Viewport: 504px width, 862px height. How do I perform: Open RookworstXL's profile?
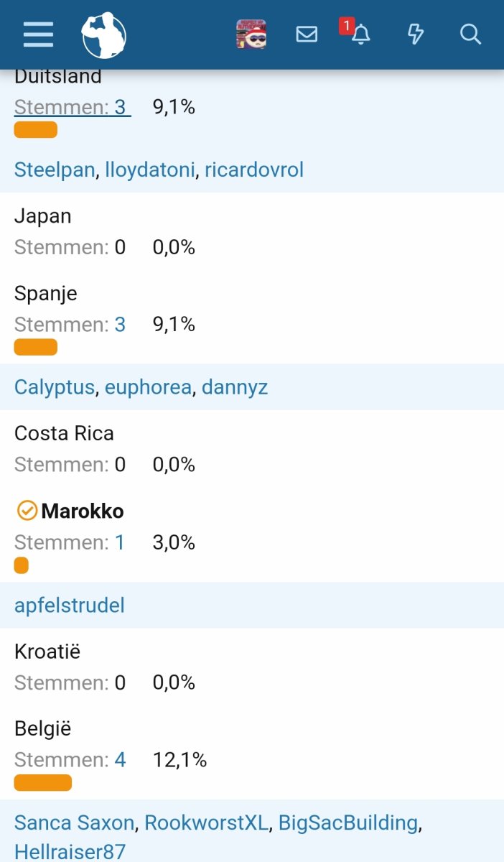[x=206, y=823]
